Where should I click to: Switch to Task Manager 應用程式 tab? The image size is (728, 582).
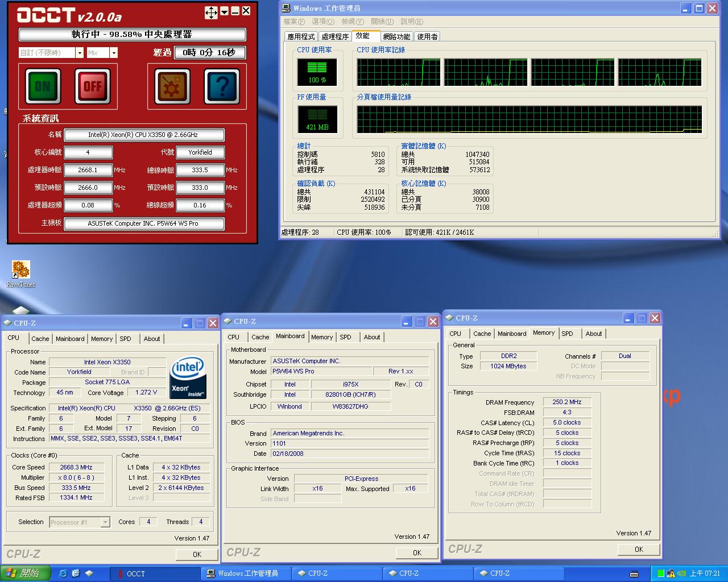pyautogui.click(x=301, y=36)
